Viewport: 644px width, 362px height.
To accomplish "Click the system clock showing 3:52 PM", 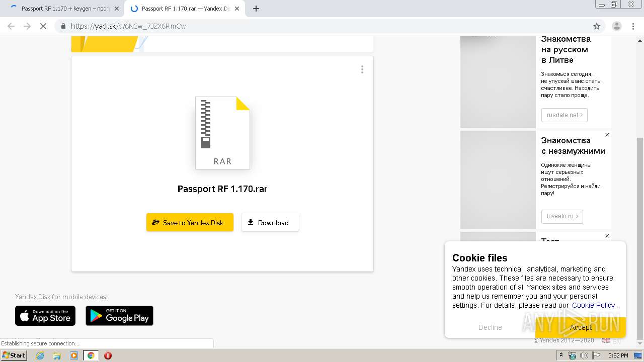I will click(618, 355).
